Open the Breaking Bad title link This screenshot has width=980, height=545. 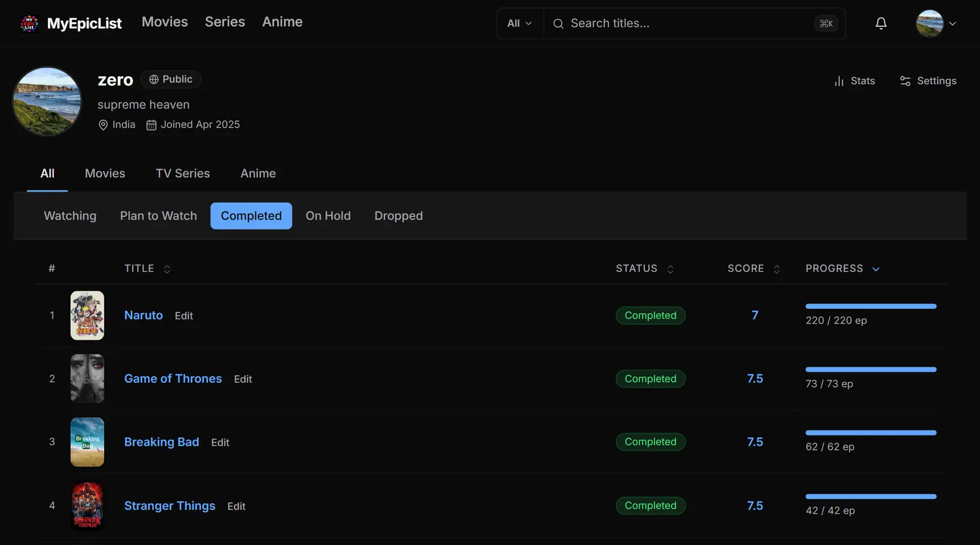tap(162, 442)
